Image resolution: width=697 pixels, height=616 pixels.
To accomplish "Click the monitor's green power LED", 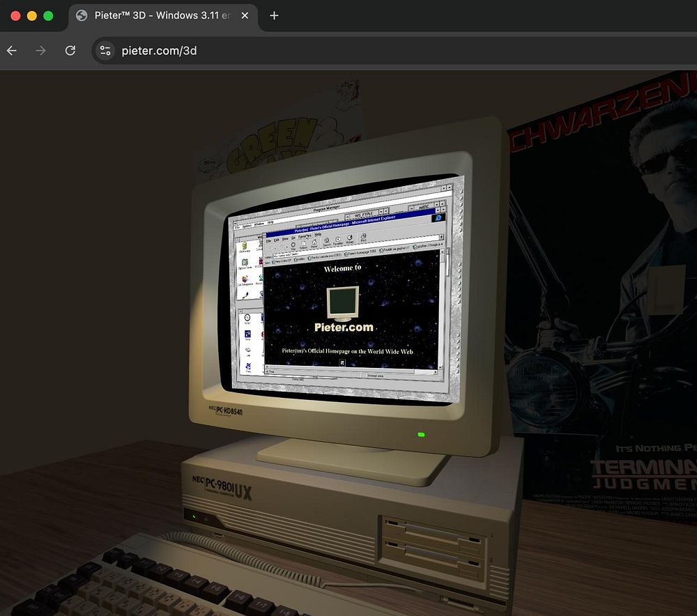I will 422,434.
